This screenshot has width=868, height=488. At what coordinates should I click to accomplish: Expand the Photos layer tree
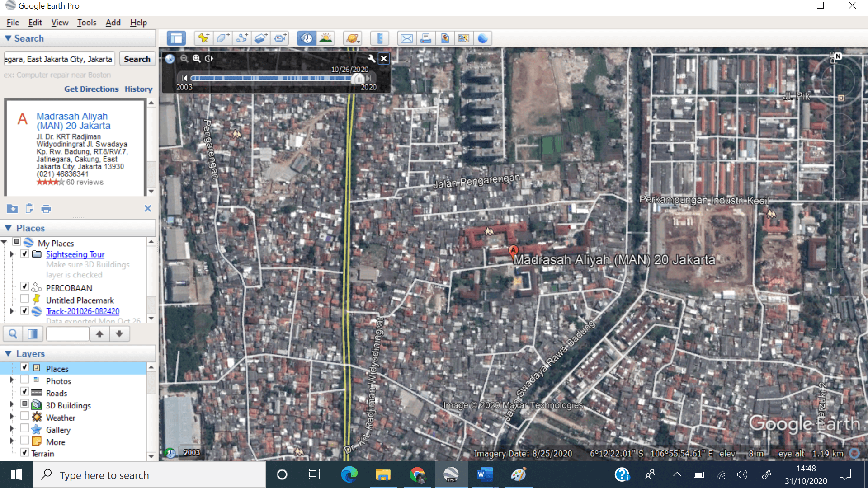pos(12,380)
